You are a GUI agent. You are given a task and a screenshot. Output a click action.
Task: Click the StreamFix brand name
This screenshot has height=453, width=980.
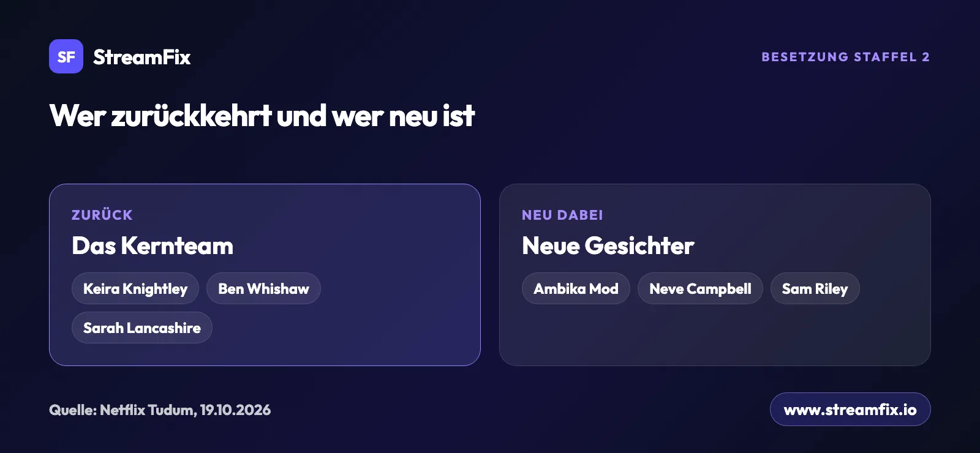(x=141, y=57)
